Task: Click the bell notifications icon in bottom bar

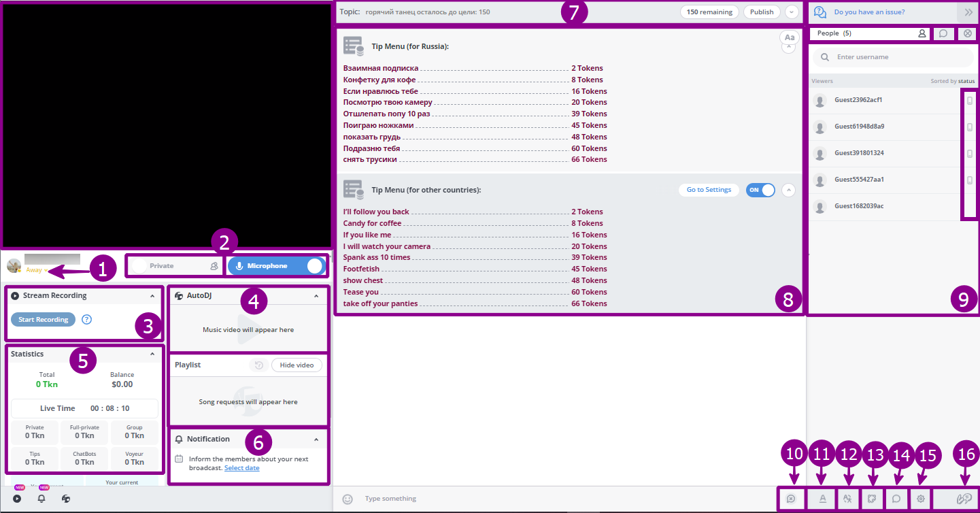Action: 41,499
